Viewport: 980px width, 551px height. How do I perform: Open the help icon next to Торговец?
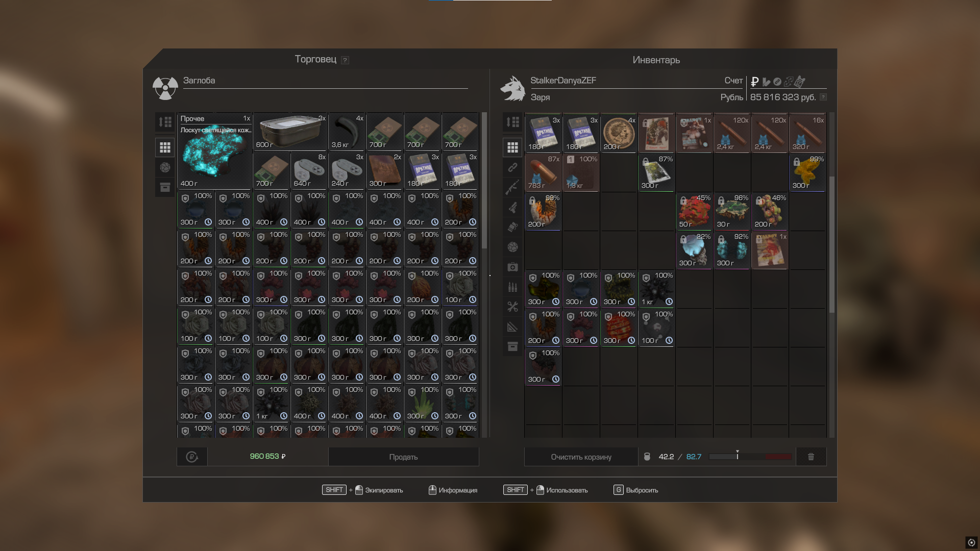tap(345, 60)
